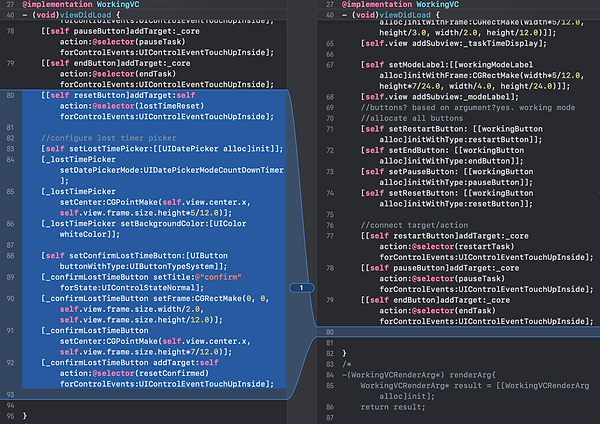Click action:@selector(restartTask) line
600x424 pixels.
point(447,247)
